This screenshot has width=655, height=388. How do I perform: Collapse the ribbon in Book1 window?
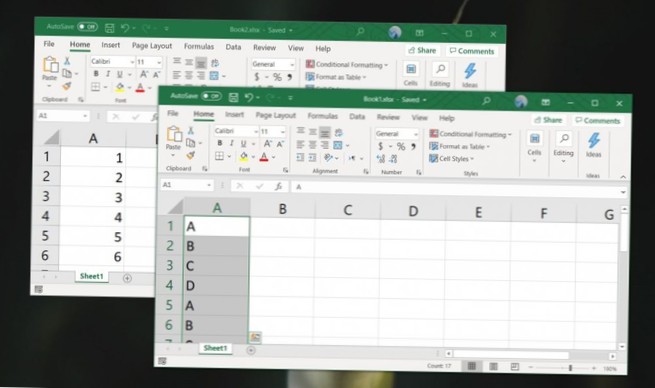(x=623, y=177)
